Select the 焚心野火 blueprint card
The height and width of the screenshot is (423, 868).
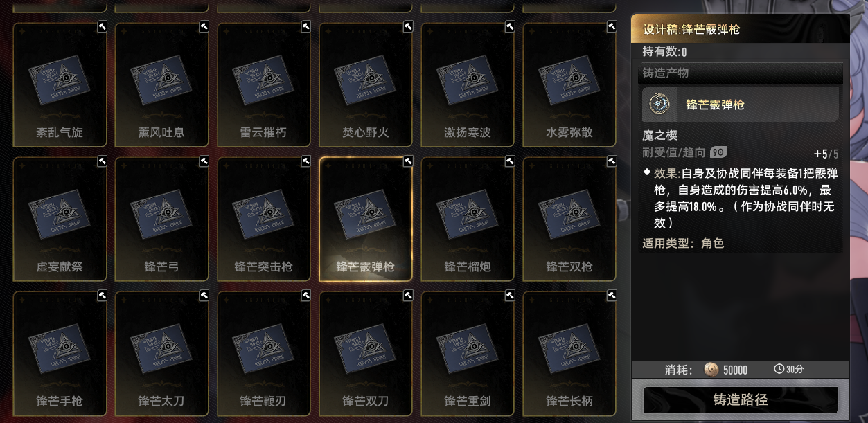tap(366, 85)
